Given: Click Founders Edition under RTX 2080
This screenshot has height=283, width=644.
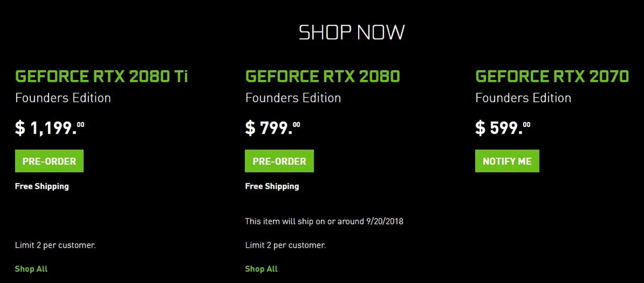Looking at the screenshot, I should point(293,98).
